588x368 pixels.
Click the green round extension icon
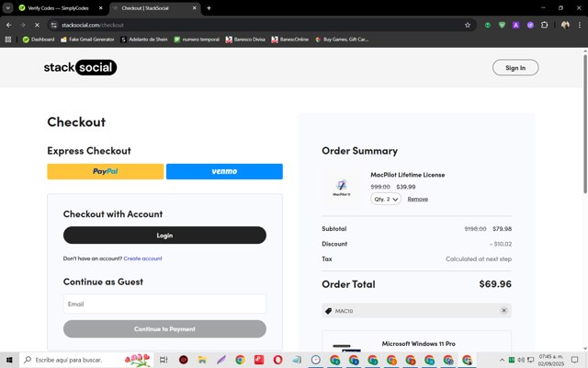pos(488,25)
